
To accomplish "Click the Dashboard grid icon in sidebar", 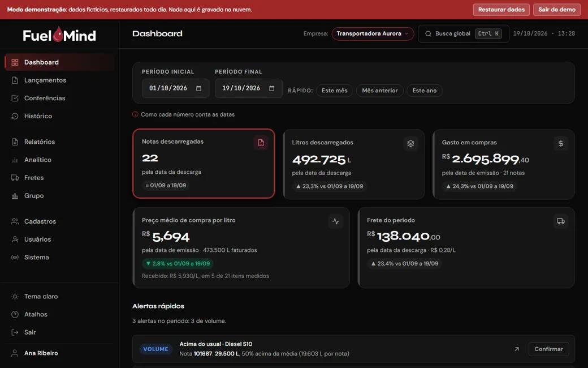I will [15, 62].
